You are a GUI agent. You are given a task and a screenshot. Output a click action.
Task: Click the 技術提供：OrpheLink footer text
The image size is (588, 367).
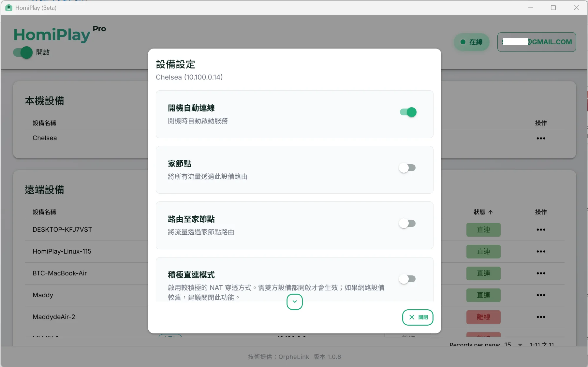click(x=278, y=357)
